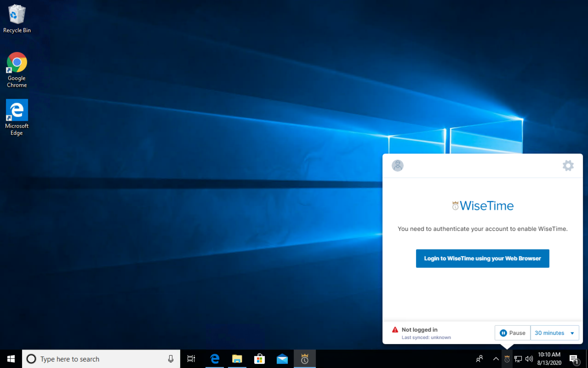Click the Not logged in status text

[x=420, y=330]
